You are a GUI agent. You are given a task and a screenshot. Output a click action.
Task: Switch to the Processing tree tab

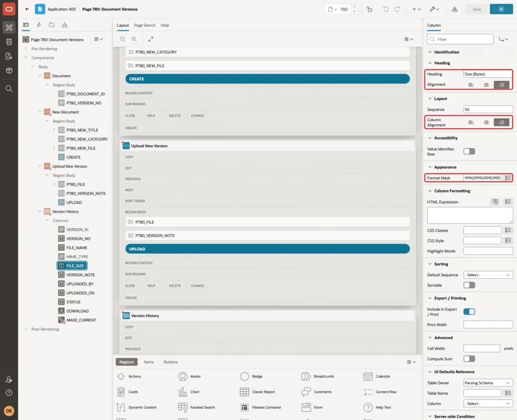52,25
